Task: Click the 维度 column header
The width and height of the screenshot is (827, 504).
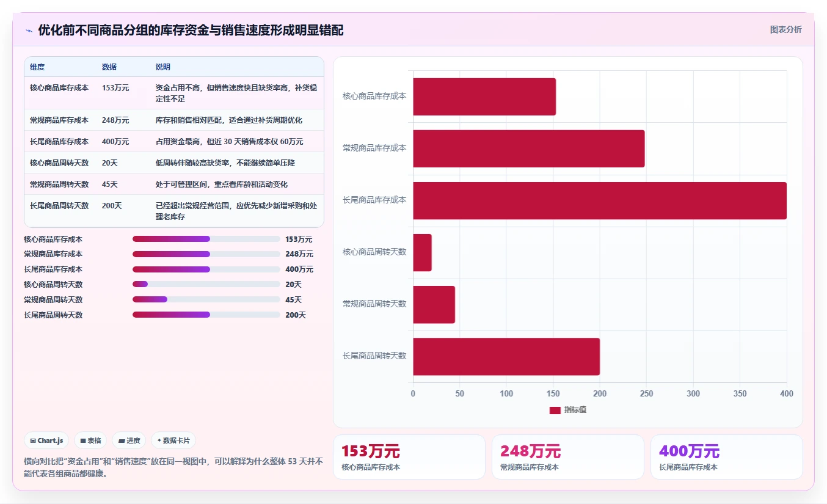Action: pyautogui.click(x=37, y=67)
